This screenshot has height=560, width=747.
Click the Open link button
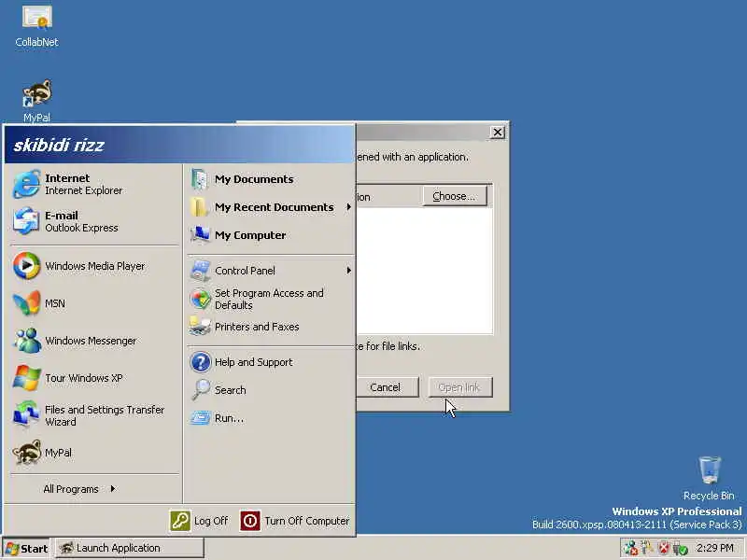coord(459,387)
